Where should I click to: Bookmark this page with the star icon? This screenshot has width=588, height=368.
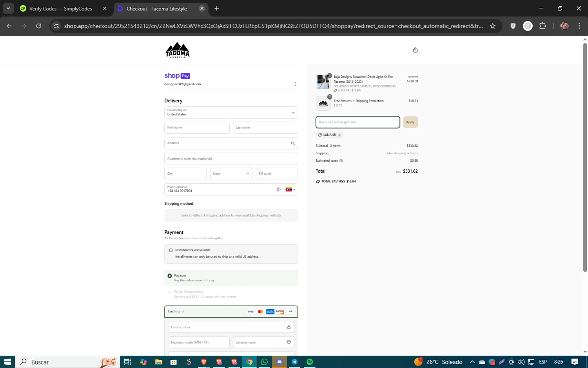[x=493, y=26]
